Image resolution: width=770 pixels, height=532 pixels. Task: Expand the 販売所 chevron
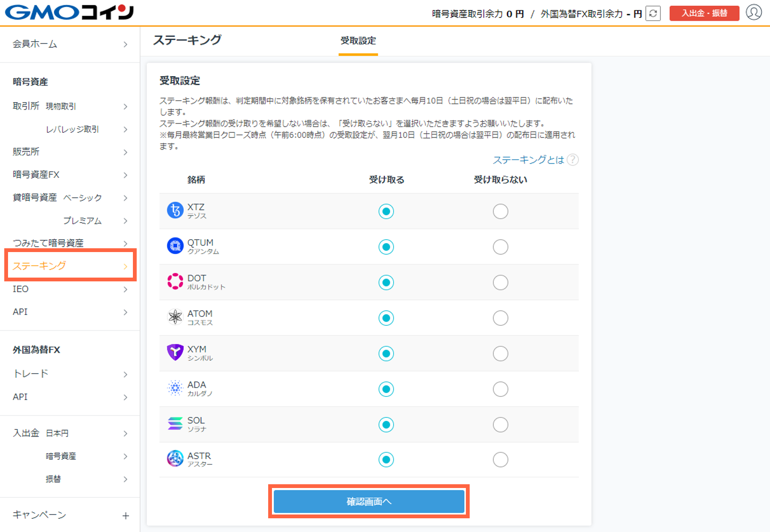point(125,152)
